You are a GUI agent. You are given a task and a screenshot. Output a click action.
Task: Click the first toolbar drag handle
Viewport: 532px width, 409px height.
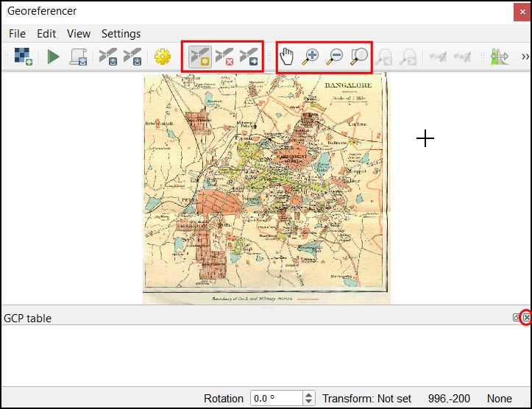click(7, 57)
